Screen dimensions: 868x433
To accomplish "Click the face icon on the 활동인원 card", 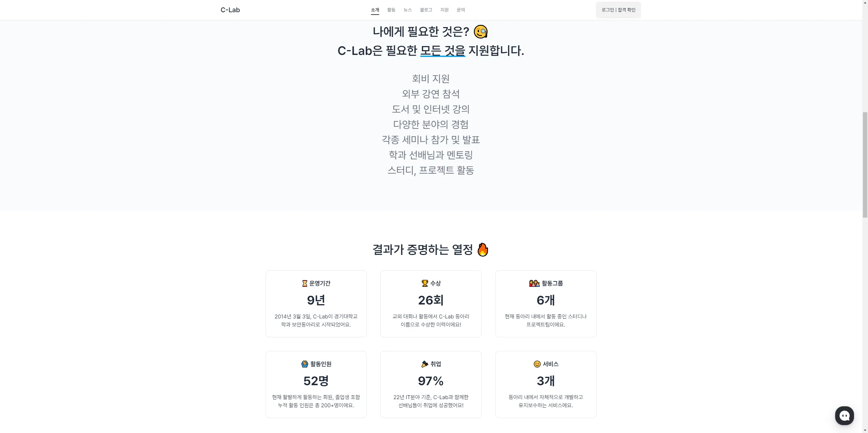I will coord(305,363).
